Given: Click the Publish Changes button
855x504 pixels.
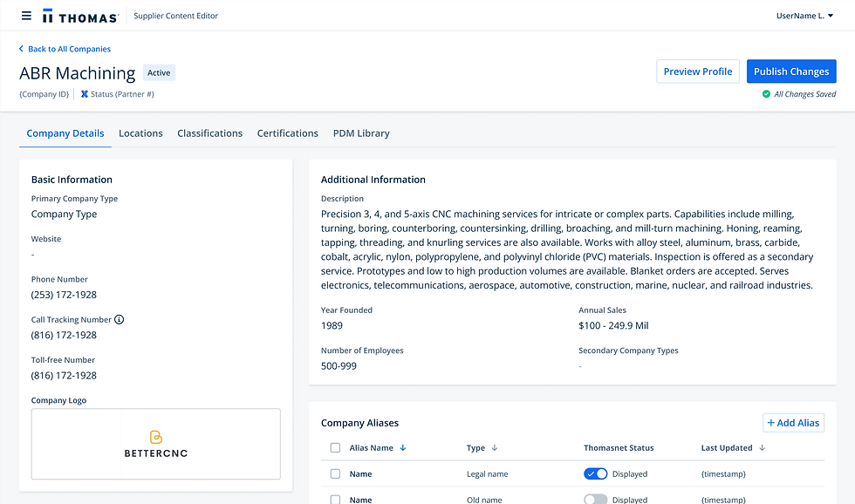Looking at the screenshot, I should pyautogui.click(x=791, y=72).
